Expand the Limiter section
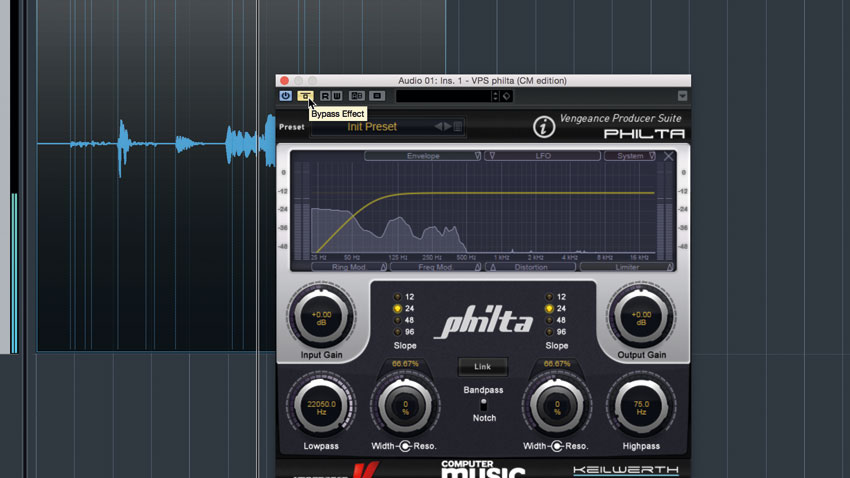 tap(627, 267)
